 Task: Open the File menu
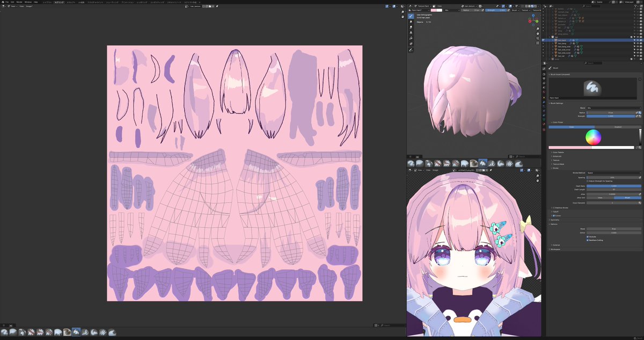click(6, 2)
